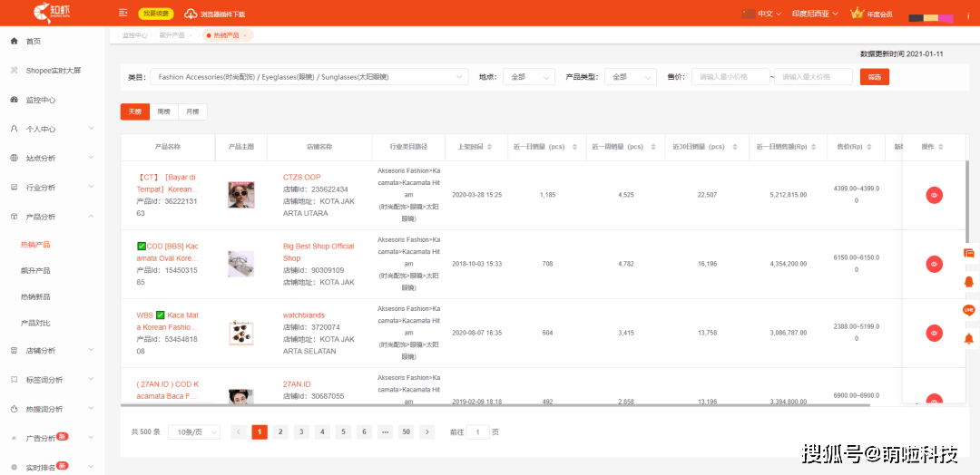Toggle eye view for Big Best Shop product
980x475 pixels.
pos(934,264)
